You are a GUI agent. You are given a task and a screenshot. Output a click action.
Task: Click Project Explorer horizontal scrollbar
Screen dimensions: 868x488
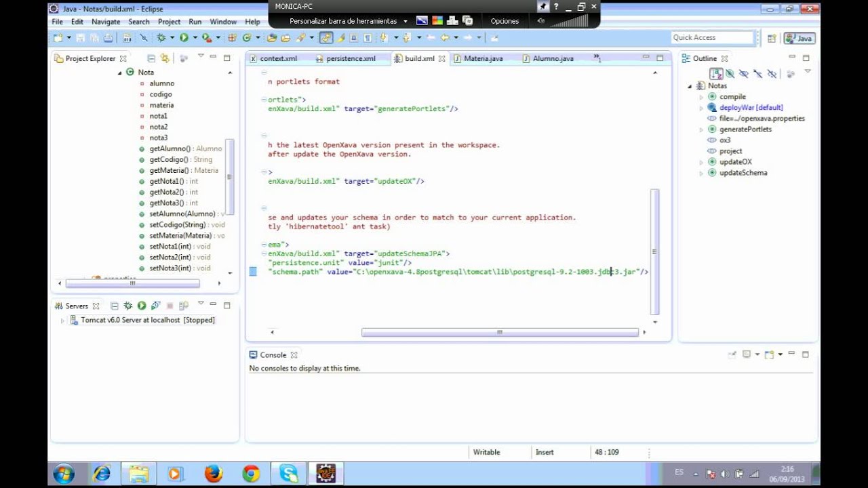coord(133,283)
